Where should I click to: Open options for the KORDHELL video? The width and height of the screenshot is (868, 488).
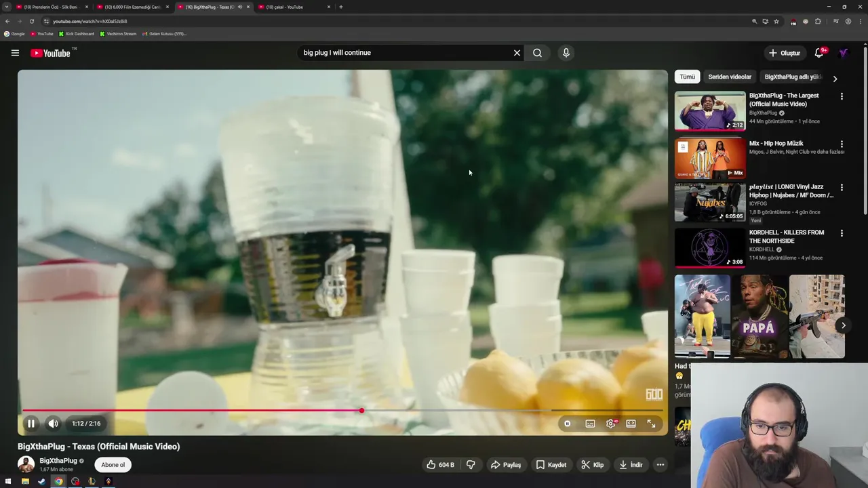coord(842,233)
